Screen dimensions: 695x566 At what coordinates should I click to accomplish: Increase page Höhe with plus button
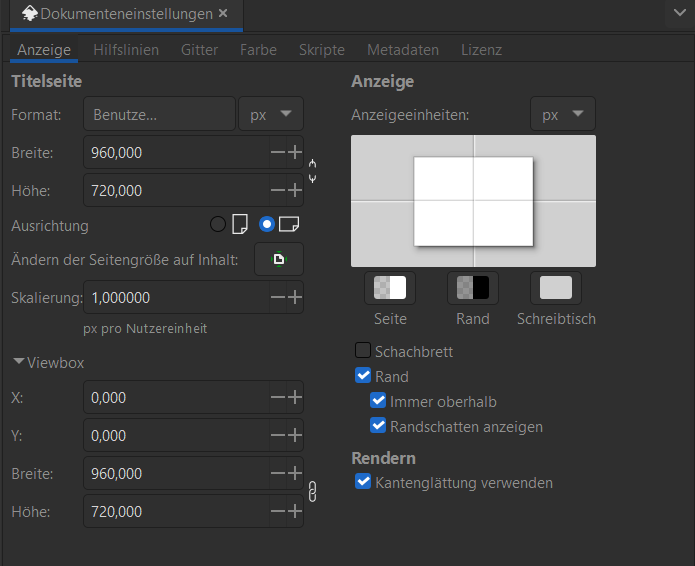295,190
